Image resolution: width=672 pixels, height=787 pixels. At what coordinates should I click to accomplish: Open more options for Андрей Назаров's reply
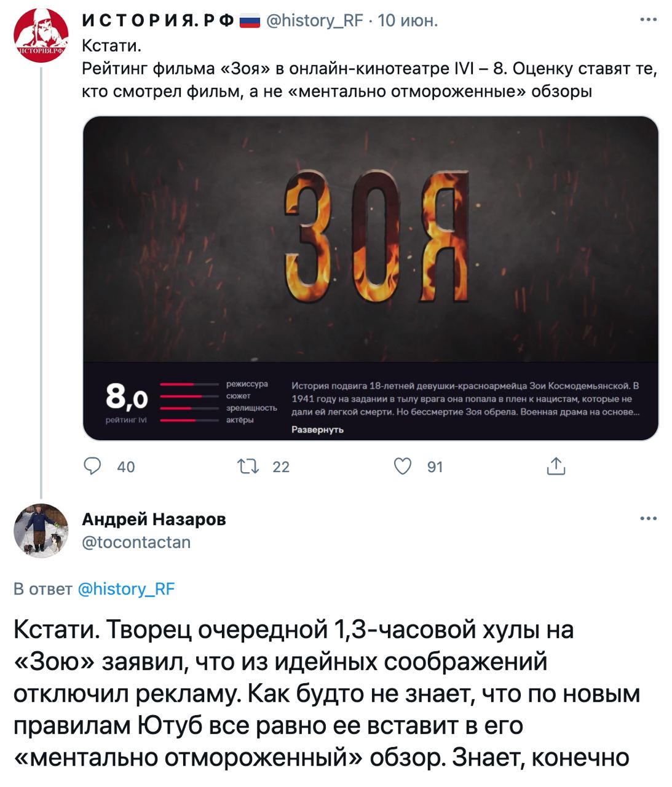pos(648,519)
